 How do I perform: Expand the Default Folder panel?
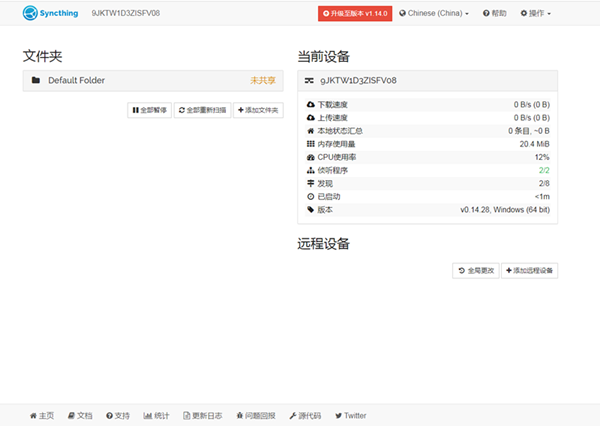coord(150,80)
